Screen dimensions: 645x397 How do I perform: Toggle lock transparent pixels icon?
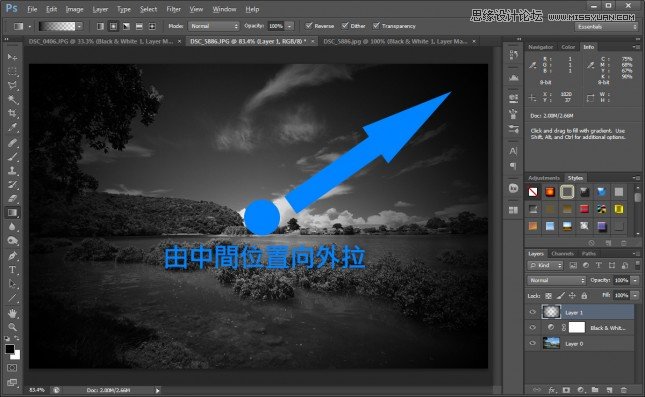click(548, 296)
